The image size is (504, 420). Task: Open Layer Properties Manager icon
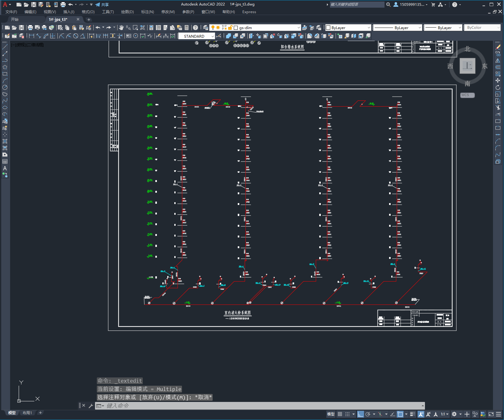coord(206,28)
